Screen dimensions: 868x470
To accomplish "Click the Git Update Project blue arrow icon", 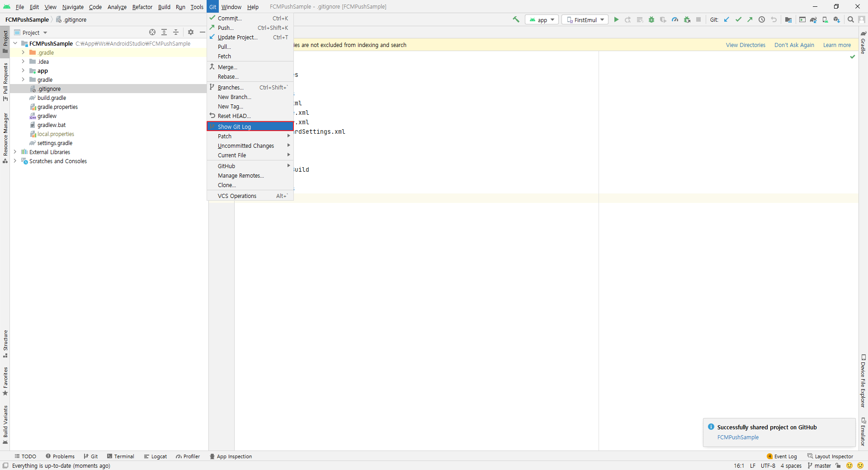I will click(726, 19).
